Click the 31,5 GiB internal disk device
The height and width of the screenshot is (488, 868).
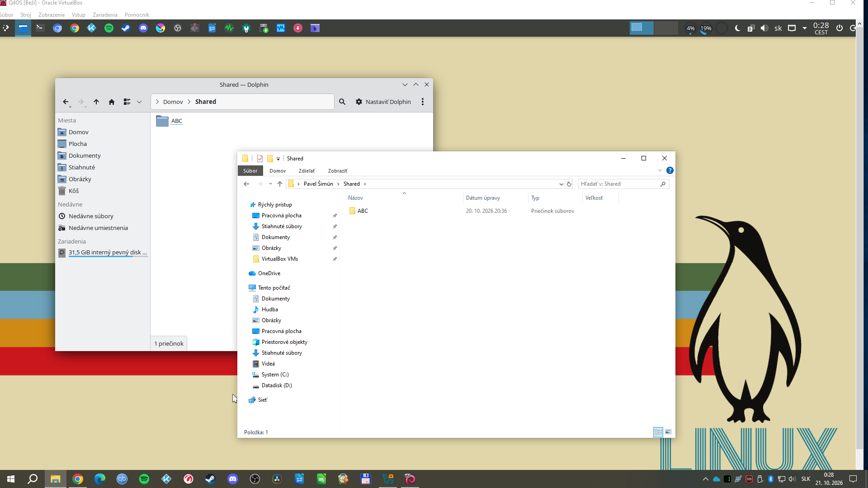103,253
